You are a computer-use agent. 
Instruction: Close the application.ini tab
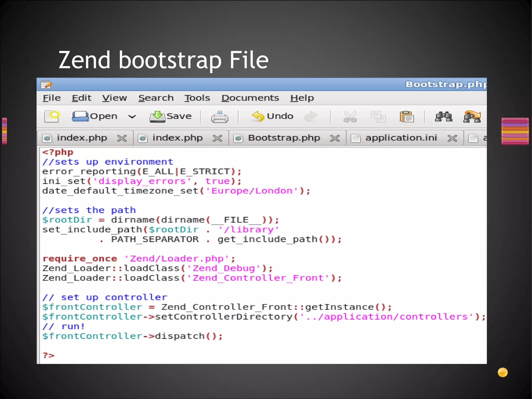452,138
